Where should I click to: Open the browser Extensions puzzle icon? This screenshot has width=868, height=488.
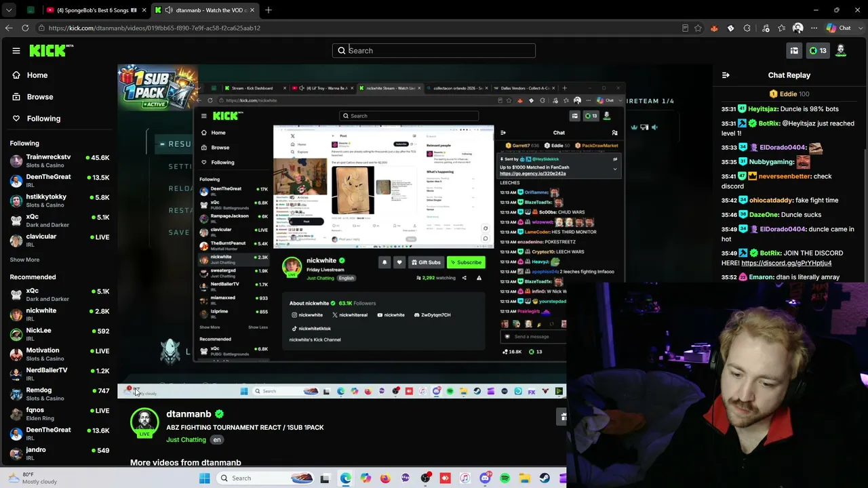pos(747,28)
